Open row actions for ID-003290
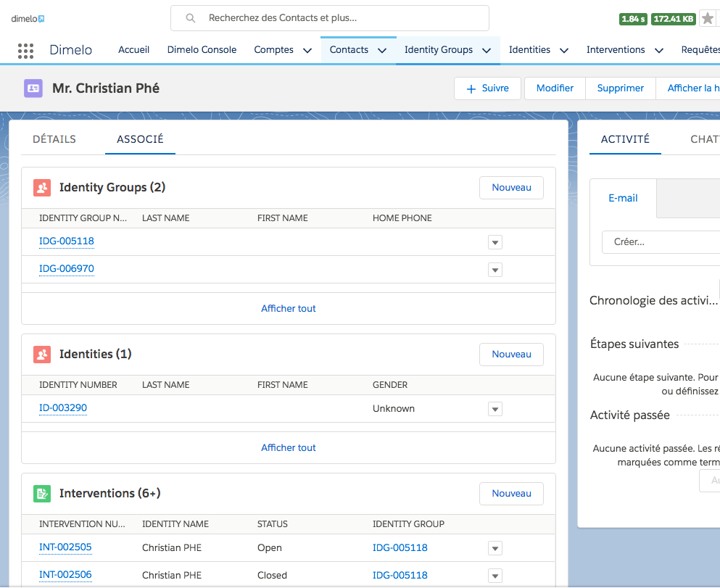 coord(495,409)
